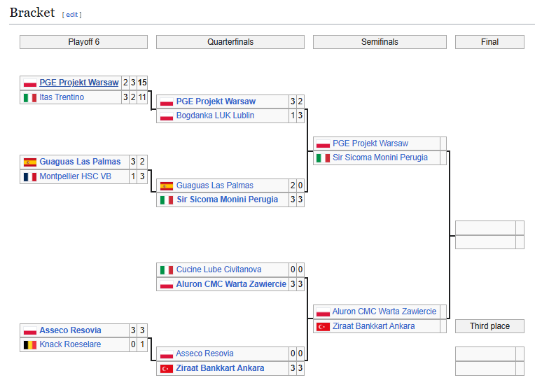Select Asseco Resovia in the Playoff 6 column
This screenshot has height=392, width=535.
70,330
